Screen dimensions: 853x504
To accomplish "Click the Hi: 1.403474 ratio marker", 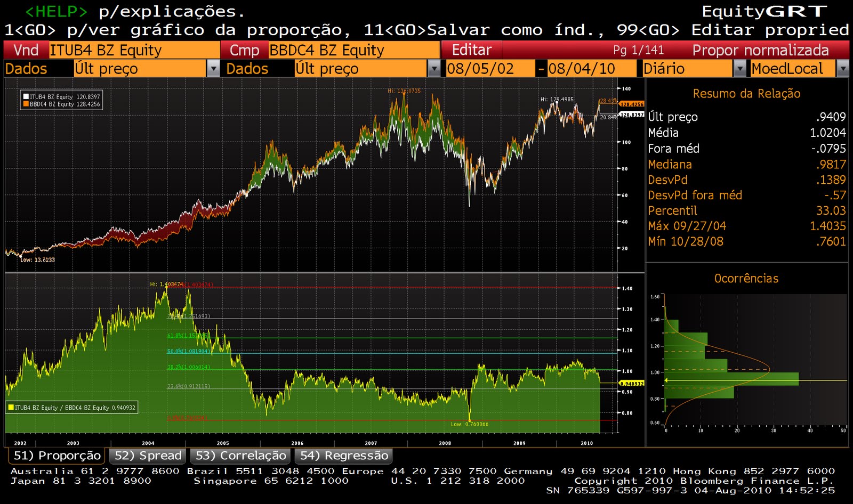I will 166,284.
